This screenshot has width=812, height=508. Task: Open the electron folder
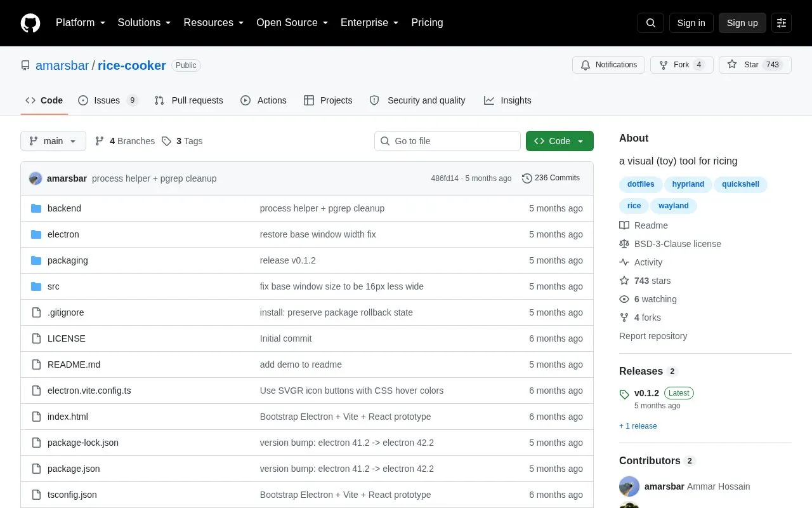pos(63,234)
